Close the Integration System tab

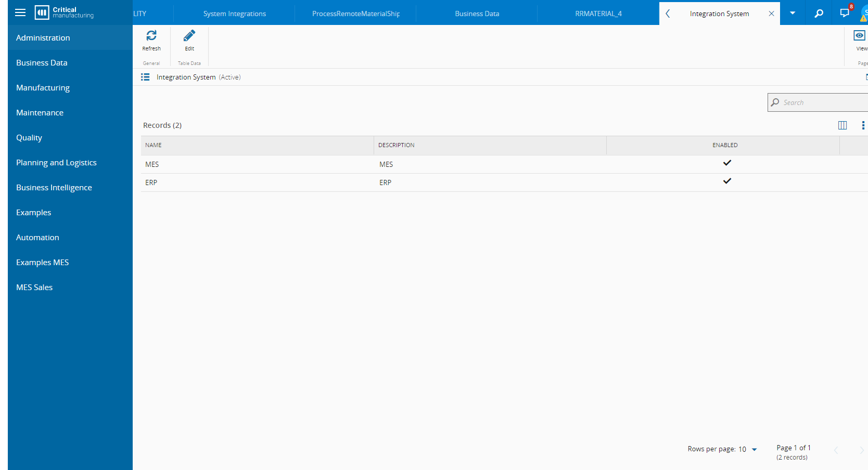click(x=771, y=14)
